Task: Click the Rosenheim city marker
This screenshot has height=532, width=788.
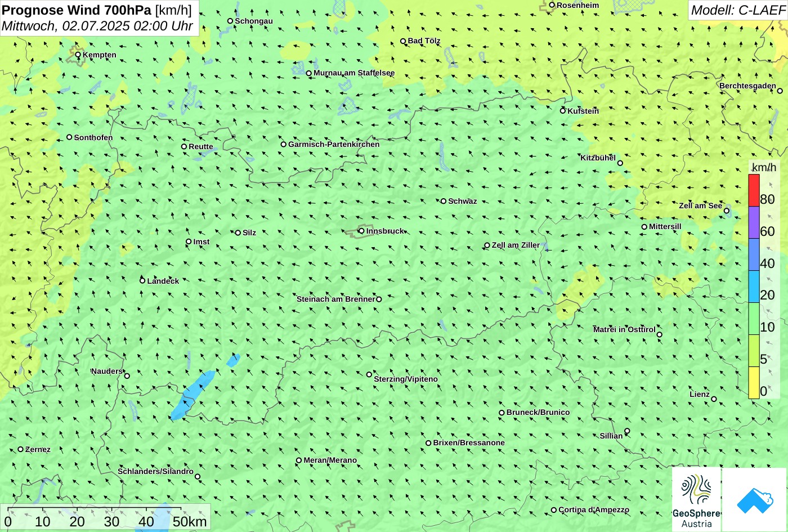Action: coord(552,5)
